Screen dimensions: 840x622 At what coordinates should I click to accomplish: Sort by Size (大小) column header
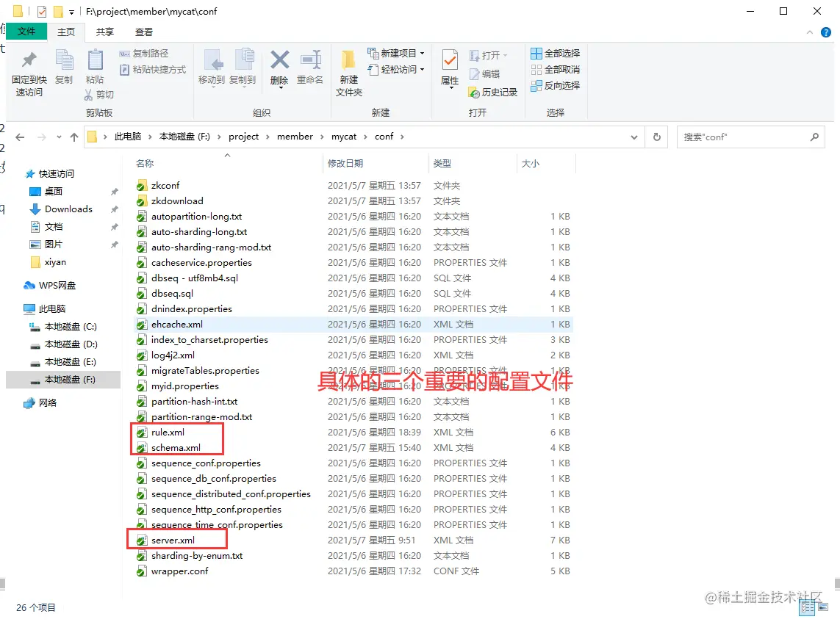tap(531, 163)
